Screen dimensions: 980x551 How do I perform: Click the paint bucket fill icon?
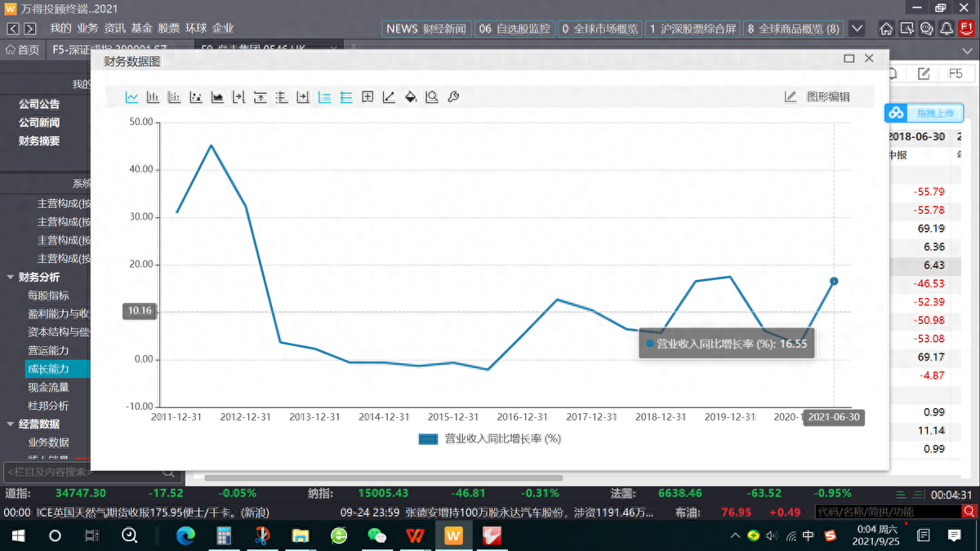tap(411, 97)
